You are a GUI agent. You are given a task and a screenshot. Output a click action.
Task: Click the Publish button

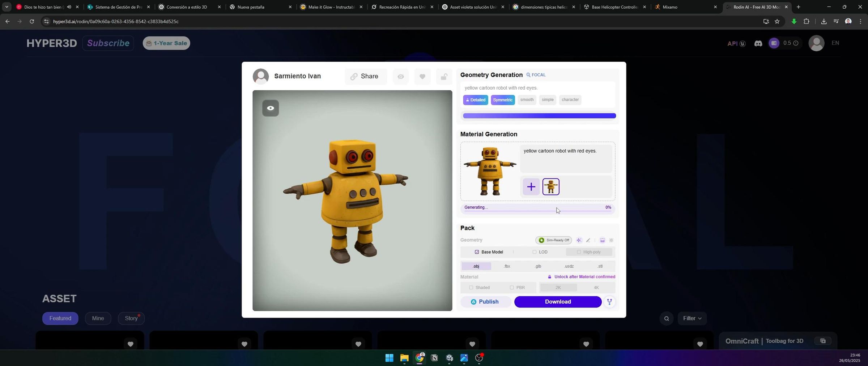coord(485,302)
